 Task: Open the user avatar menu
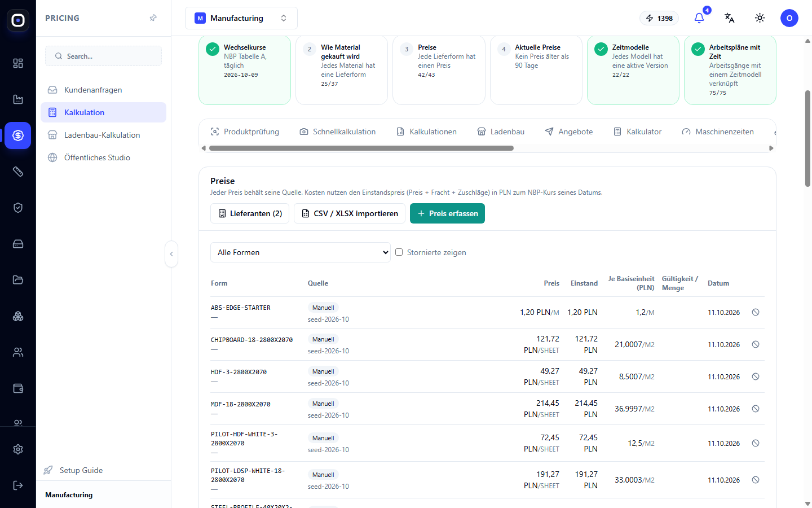(789, 18)
